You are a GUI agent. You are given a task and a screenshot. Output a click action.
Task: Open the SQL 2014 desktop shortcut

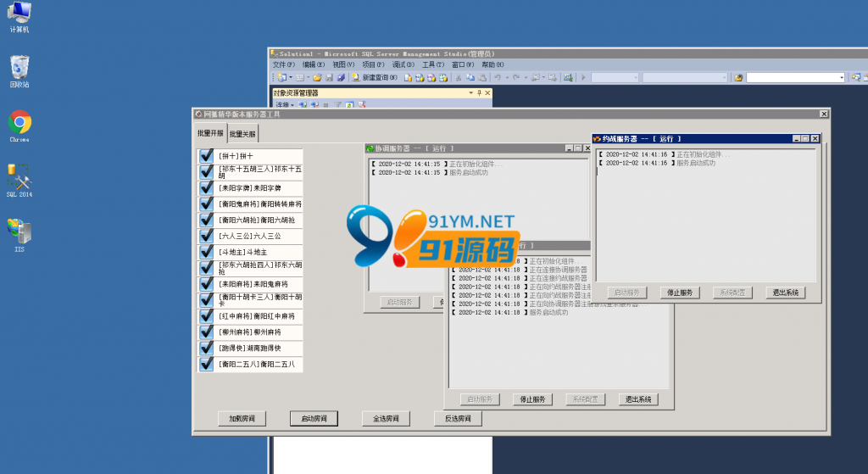click(x=19, y=181)
